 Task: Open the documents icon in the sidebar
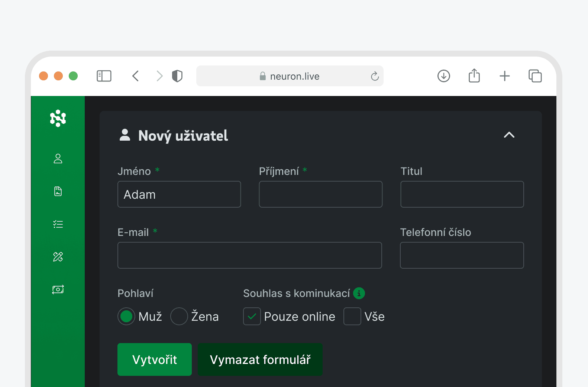point(58,191)
